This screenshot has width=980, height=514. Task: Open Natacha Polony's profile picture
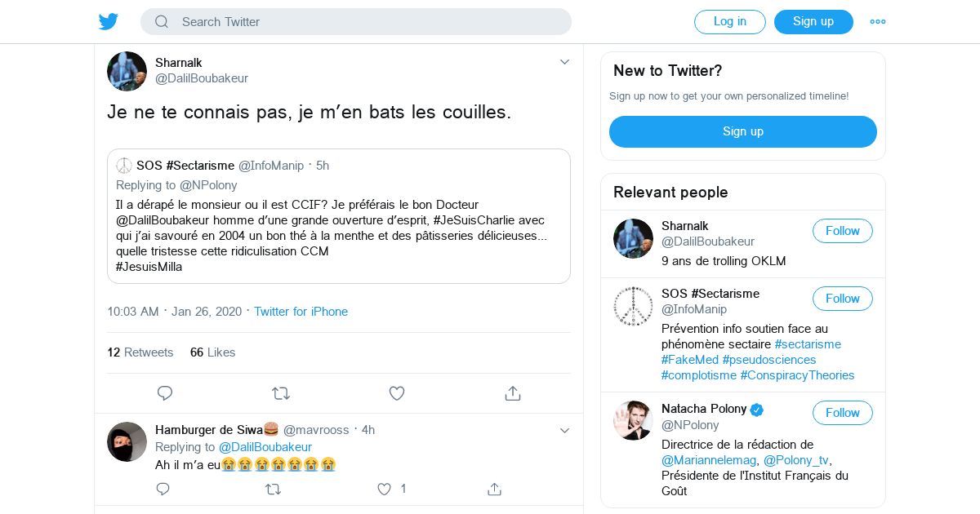633,420
